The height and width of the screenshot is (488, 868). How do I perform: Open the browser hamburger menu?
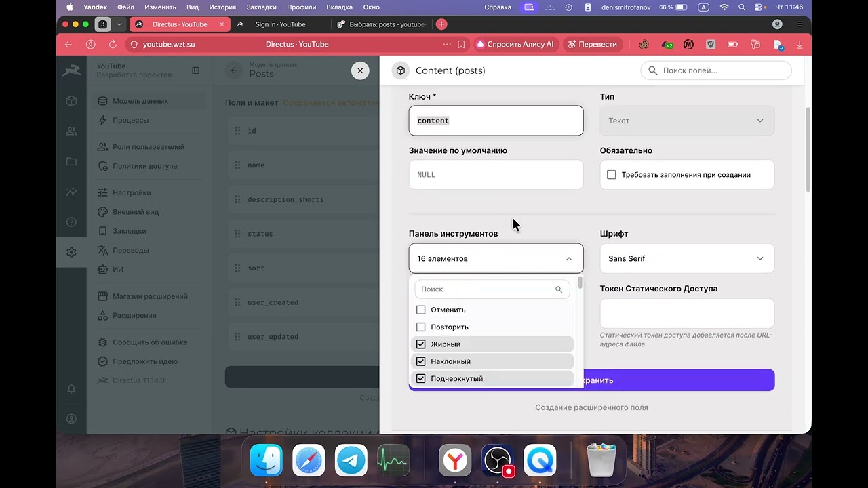pyautogui.click(x=800, y=24)
